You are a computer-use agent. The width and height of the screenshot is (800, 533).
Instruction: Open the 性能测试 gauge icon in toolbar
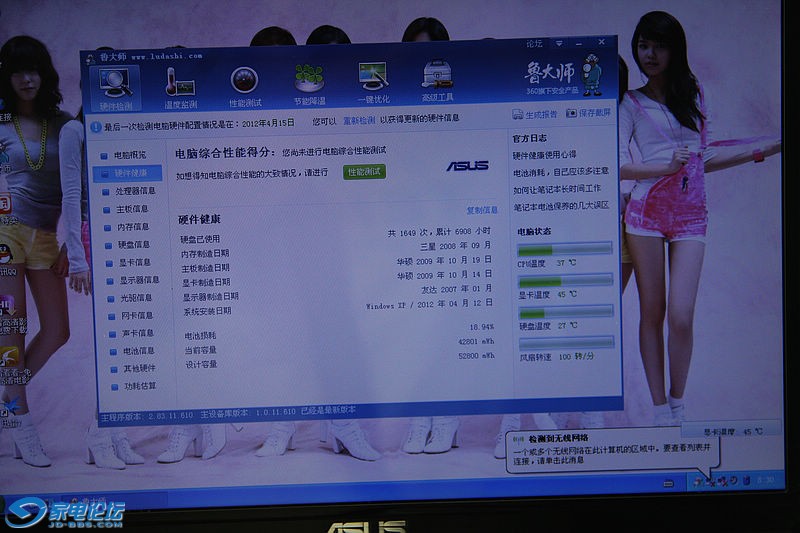[245, 85]
